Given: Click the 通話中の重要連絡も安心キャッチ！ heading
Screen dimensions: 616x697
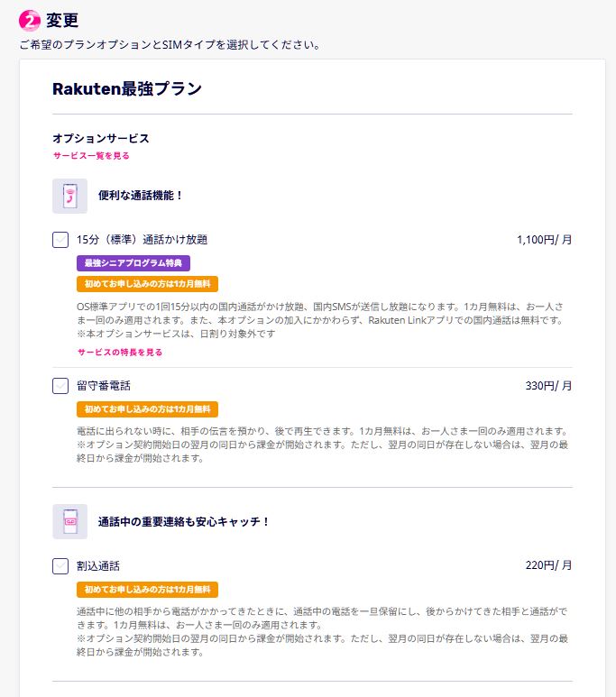Looking at the screenshot, I should 183,521.
